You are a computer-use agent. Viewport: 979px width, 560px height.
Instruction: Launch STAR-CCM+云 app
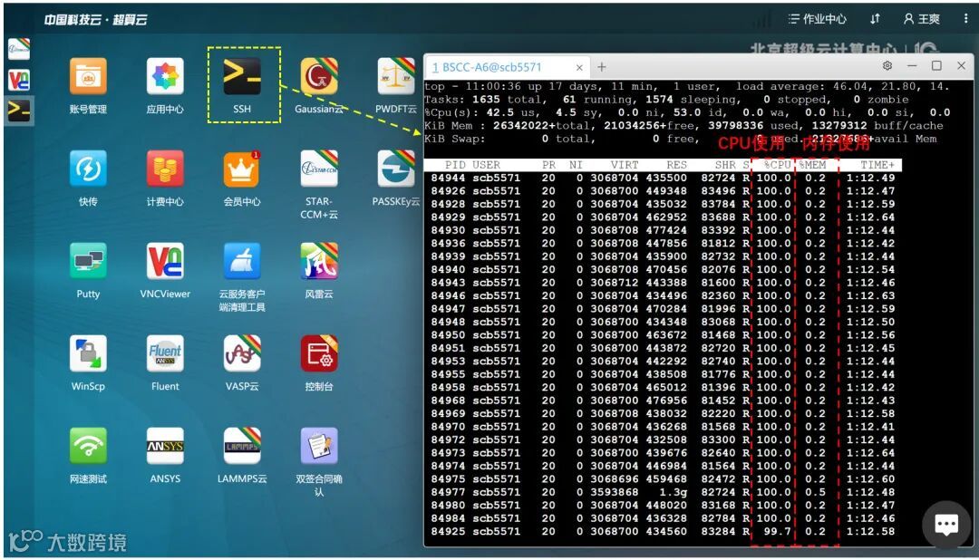tap(319, 169)
